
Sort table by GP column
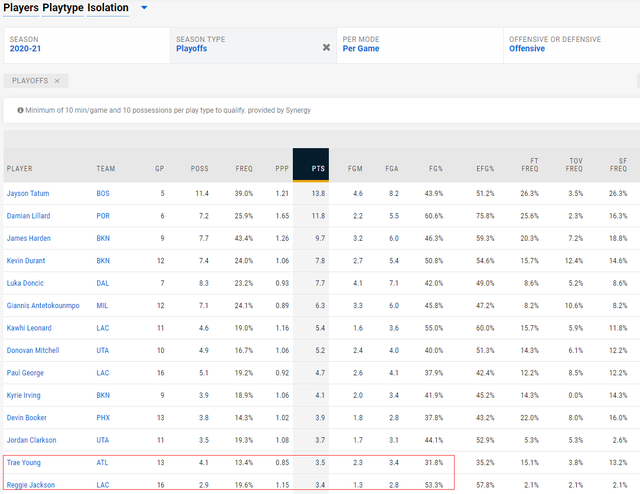click(x=159, y=168)
